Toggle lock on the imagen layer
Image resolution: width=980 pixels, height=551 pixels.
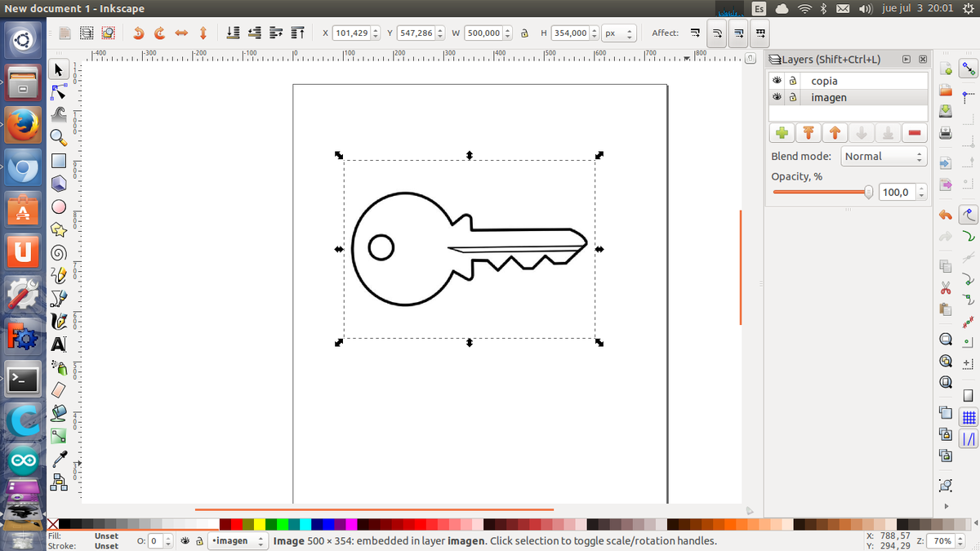[x=792, y=97]
